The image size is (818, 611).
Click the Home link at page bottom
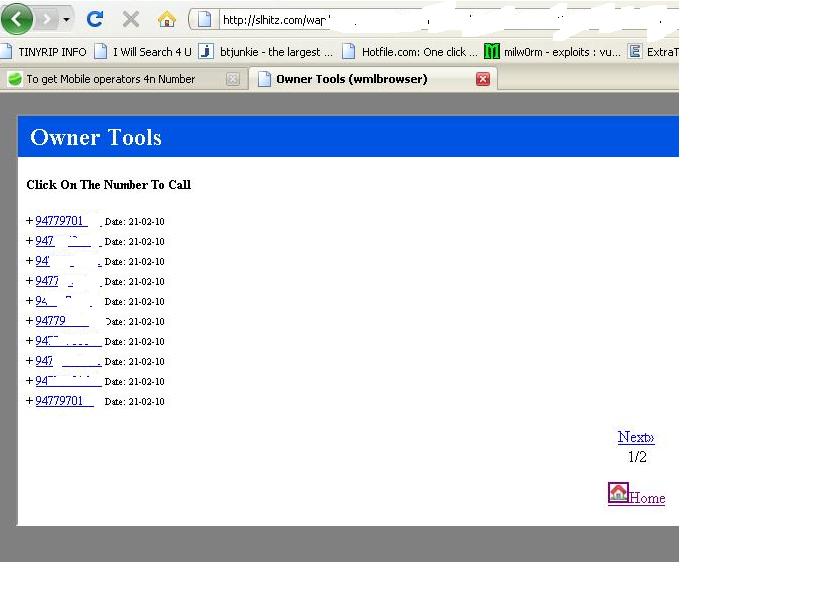click(x=647, y=498)
